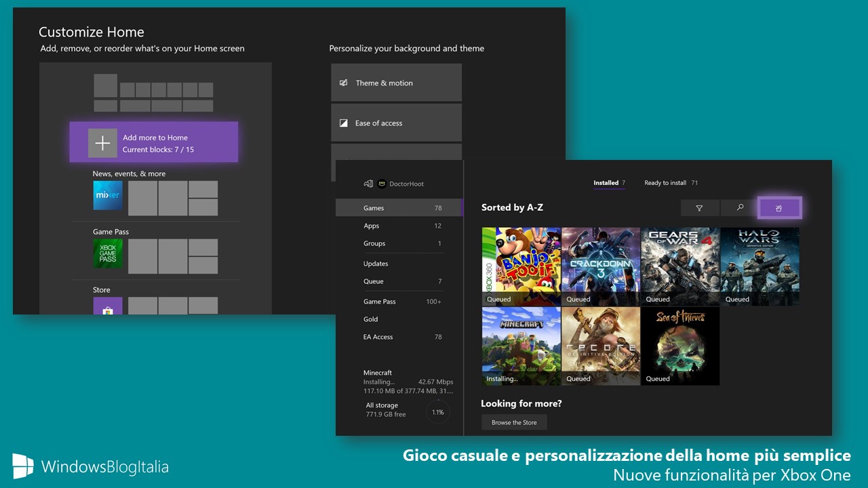Click the Sorted by A-Z heading
This screenshot has height=488, width=868.
coord(512,207)
